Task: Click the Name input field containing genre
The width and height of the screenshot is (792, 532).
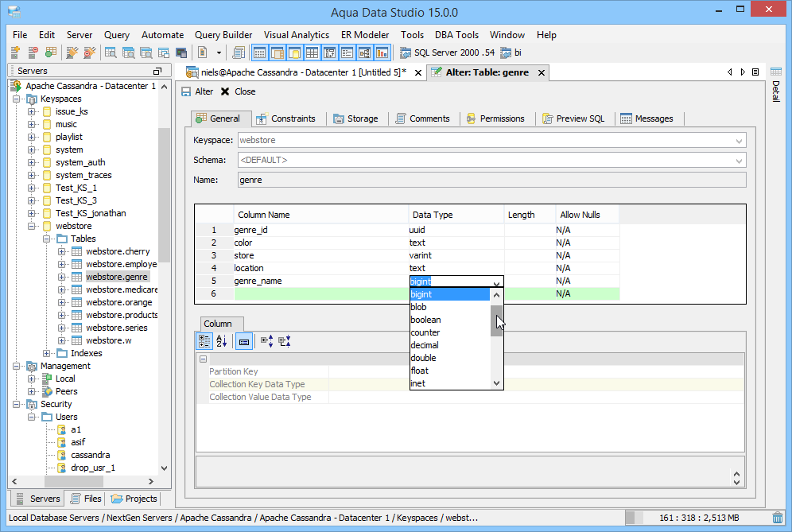Action: point(491,180)
